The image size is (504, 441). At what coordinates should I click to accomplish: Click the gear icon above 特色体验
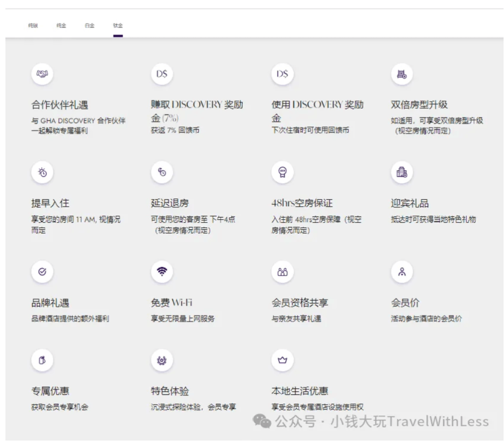(162, 360)
